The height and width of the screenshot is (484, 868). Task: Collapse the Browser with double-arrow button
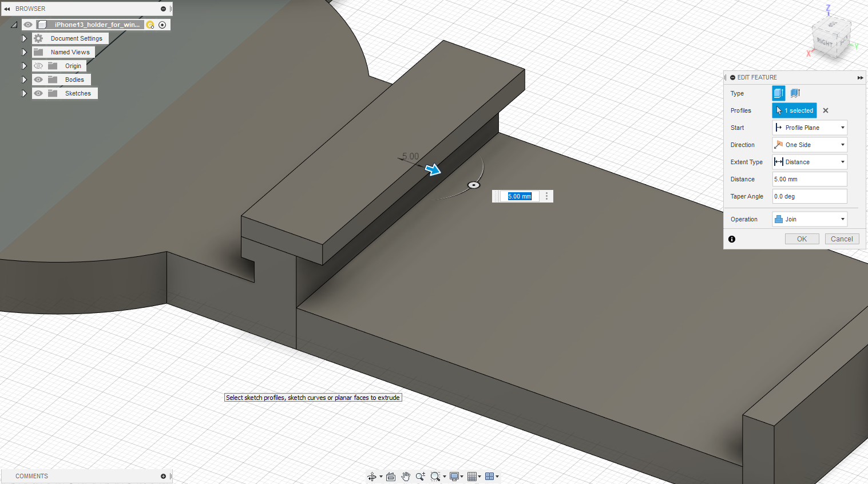7,9
